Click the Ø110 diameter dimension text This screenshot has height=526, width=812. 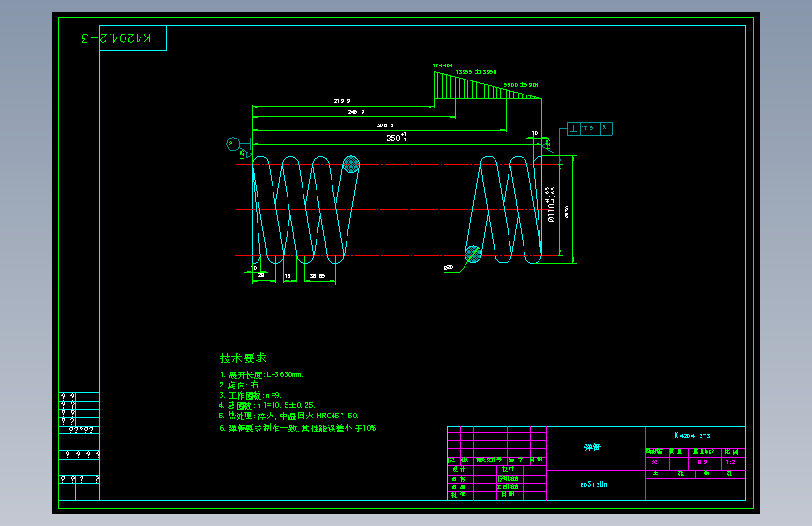click(x=551, y=205)
